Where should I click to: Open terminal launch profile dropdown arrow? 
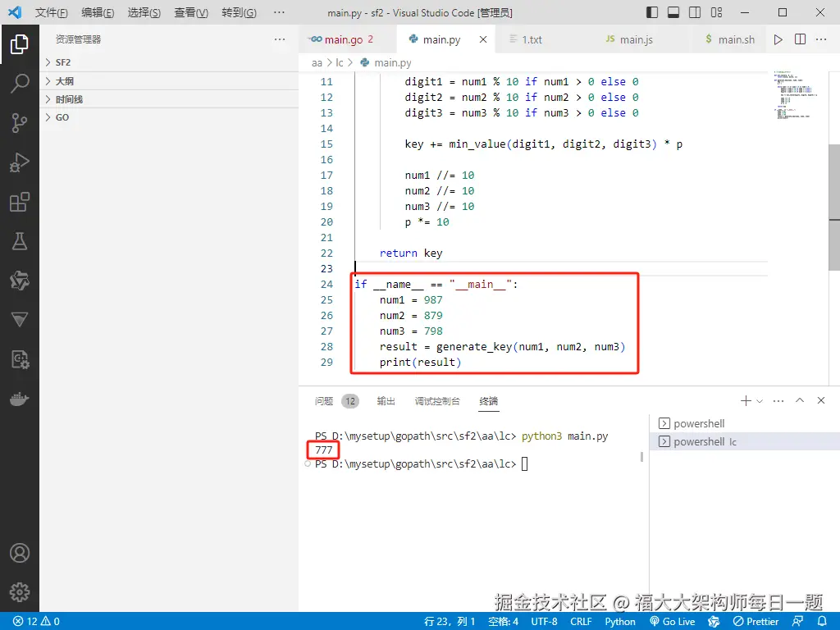click(x=759, y=400)
